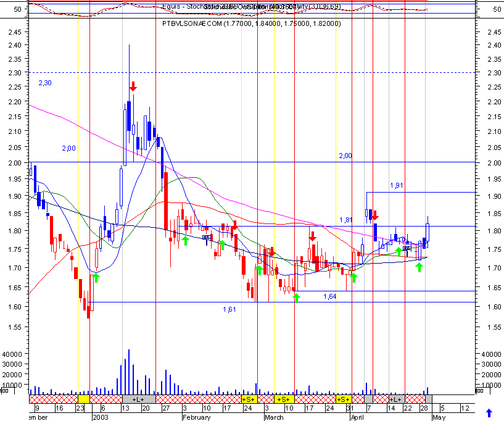Screen dimensions: 504x421
Task: Select the +S+ marker near March 10
Action: pyautogui.click(x=284, y=399)
